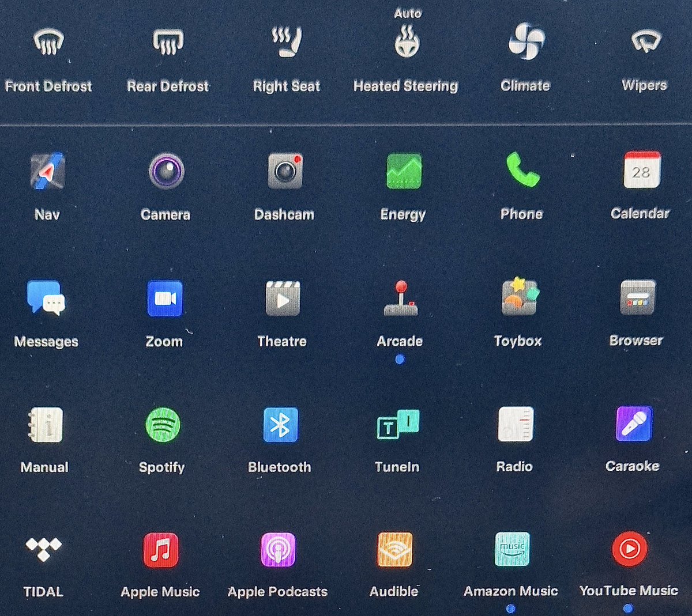
Task: Open the Radio app
Action: point(516,424)
